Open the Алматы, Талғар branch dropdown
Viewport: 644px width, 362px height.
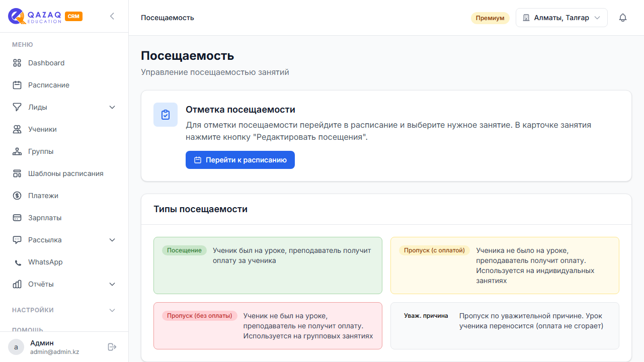pyautogui.click(x=561, y=18)
